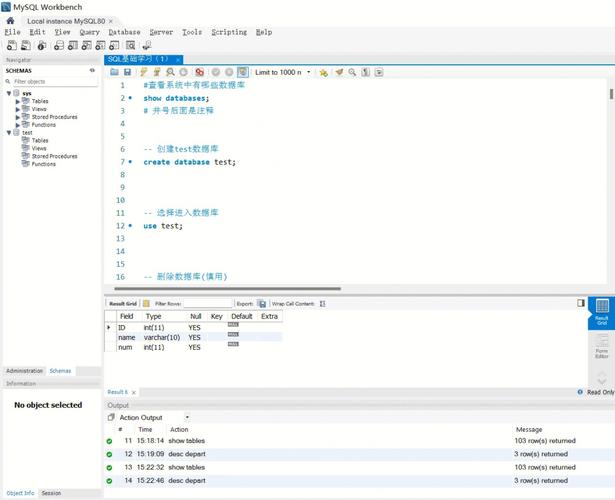Open search table data tool
The height and width of the screenshot is (500, 615).
pos(131,45)
